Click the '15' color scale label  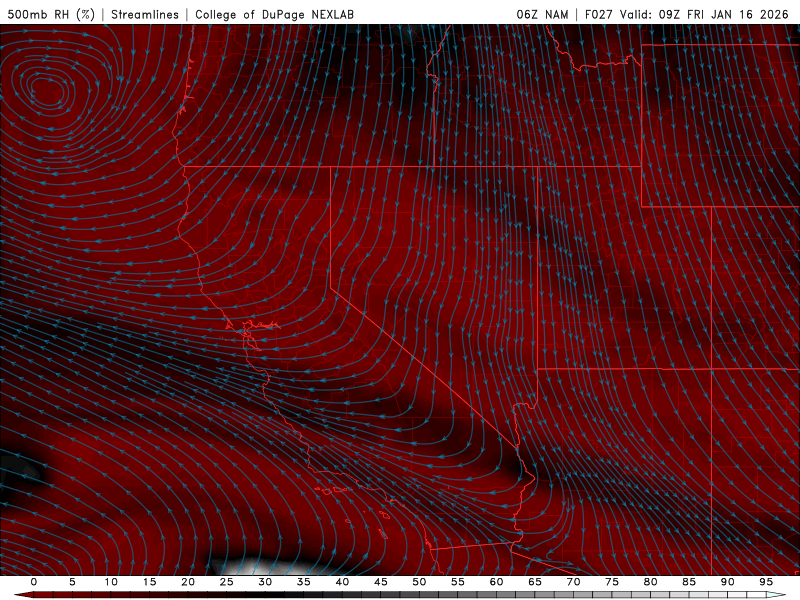coord(149,582)
